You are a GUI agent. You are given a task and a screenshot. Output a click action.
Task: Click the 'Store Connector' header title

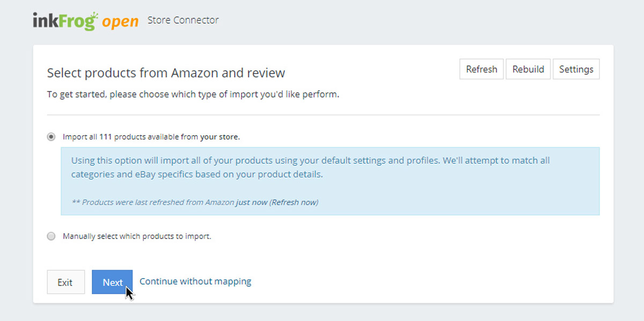(x=183, y=20)
